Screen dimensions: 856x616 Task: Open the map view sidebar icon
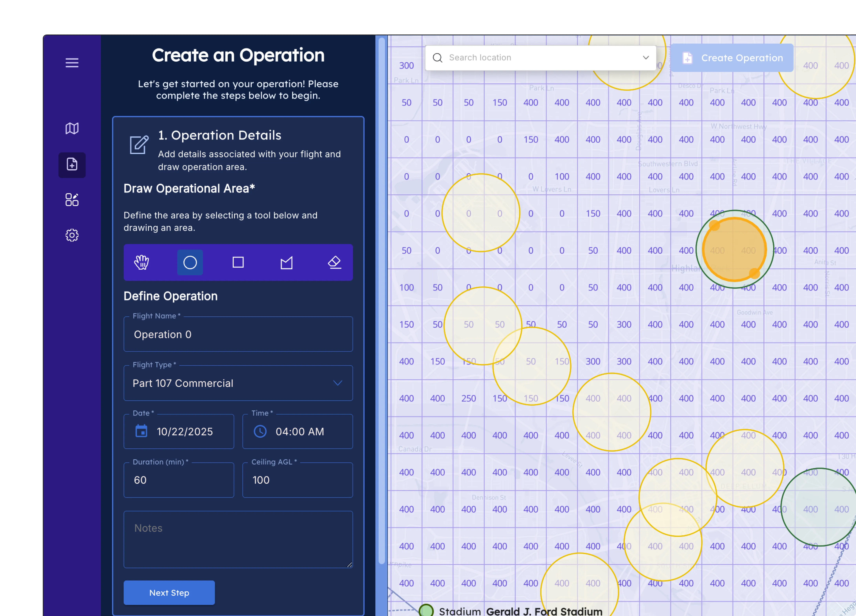pos(72,129)
